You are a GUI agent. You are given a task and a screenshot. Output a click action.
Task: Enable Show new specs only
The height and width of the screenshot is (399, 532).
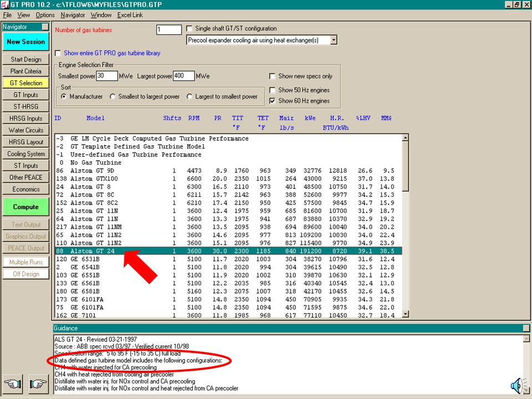tap(272, 76)
